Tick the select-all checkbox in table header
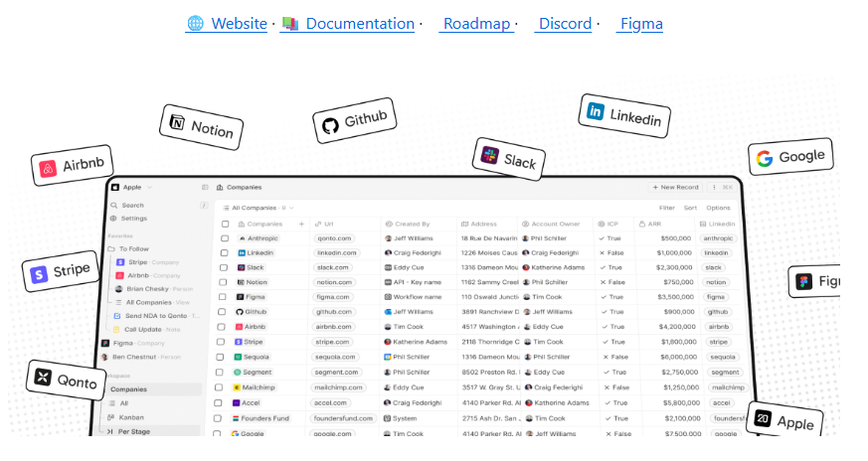Viewport: 868px width, 461px height. click(226, 225)
